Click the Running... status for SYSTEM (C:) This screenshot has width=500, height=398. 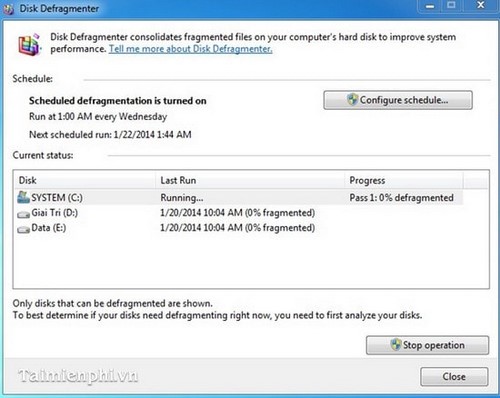(x=182, y=198)
